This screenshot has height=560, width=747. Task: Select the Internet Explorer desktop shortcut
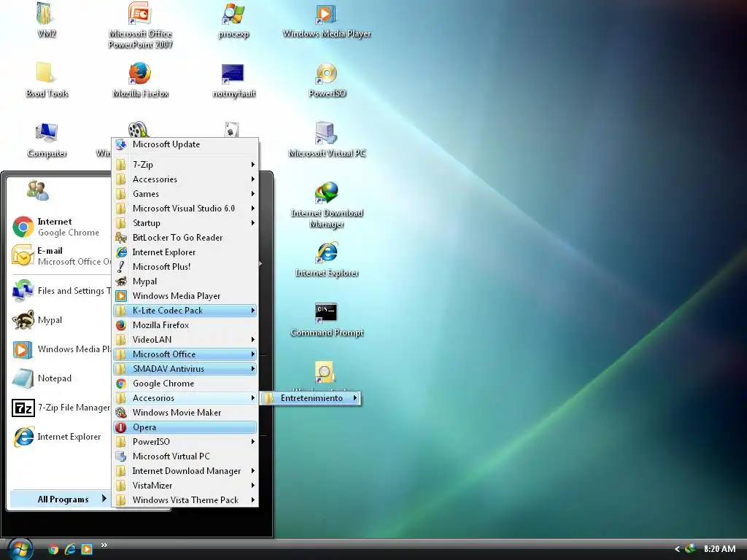[326, 259]
